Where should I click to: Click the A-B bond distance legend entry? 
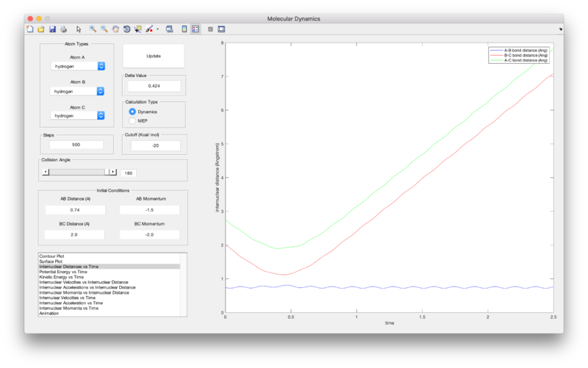point(519,50)
